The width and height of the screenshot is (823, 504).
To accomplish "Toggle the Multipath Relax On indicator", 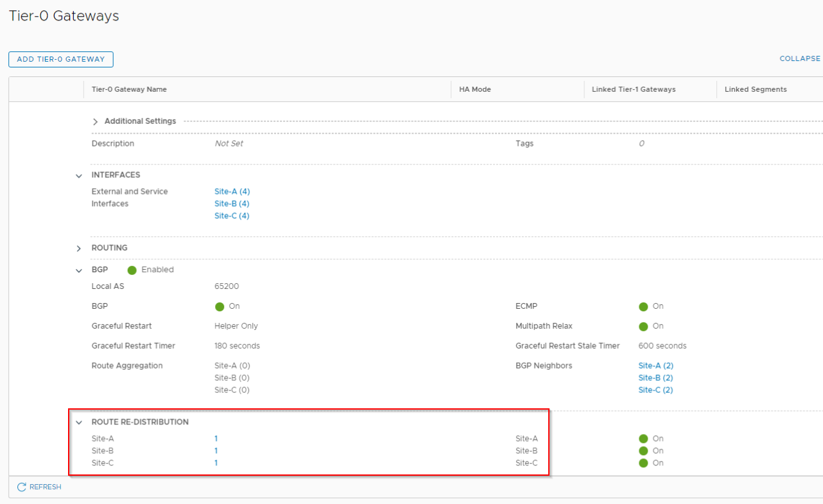I will tap(643, 326).
